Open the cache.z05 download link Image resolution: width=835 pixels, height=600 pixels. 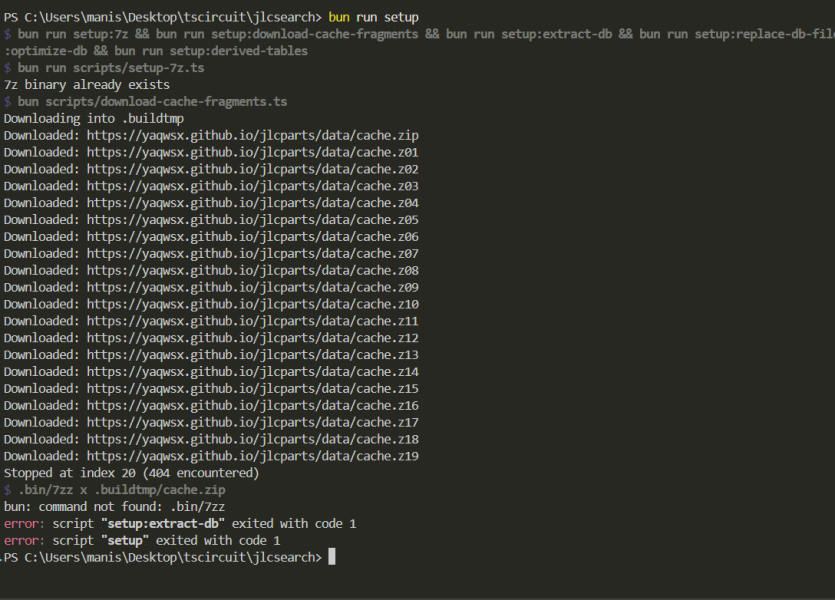tap(252, 219)
